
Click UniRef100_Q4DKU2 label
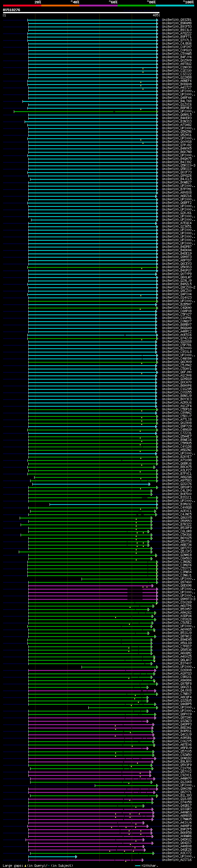pyautogui.click(x=176, y=840)
